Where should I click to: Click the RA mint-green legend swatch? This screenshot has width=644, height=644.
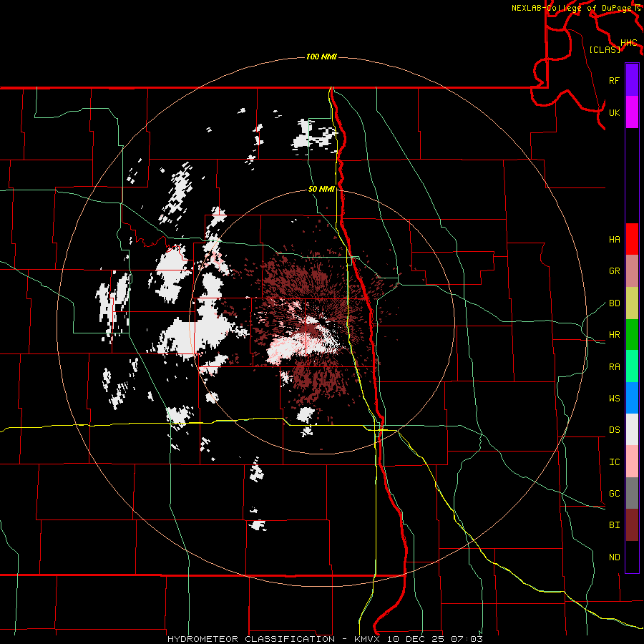pos(632,366)
